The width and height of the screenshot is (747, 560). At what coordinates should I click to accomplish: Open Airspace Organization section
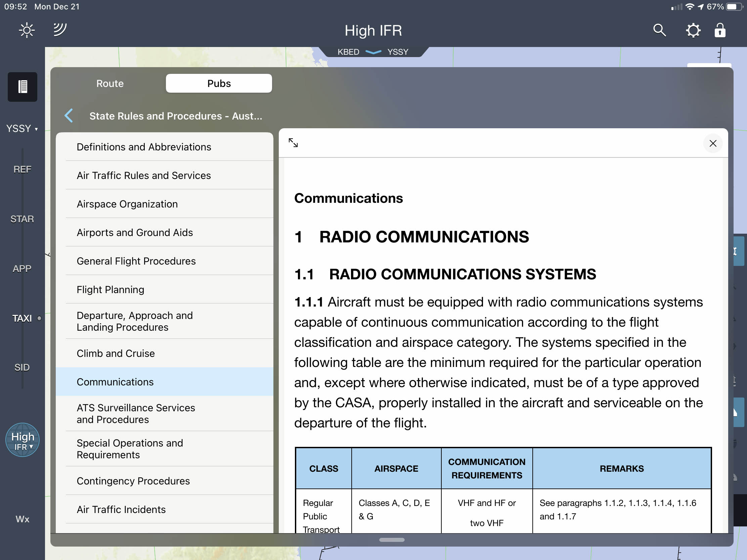pos(127,204)
